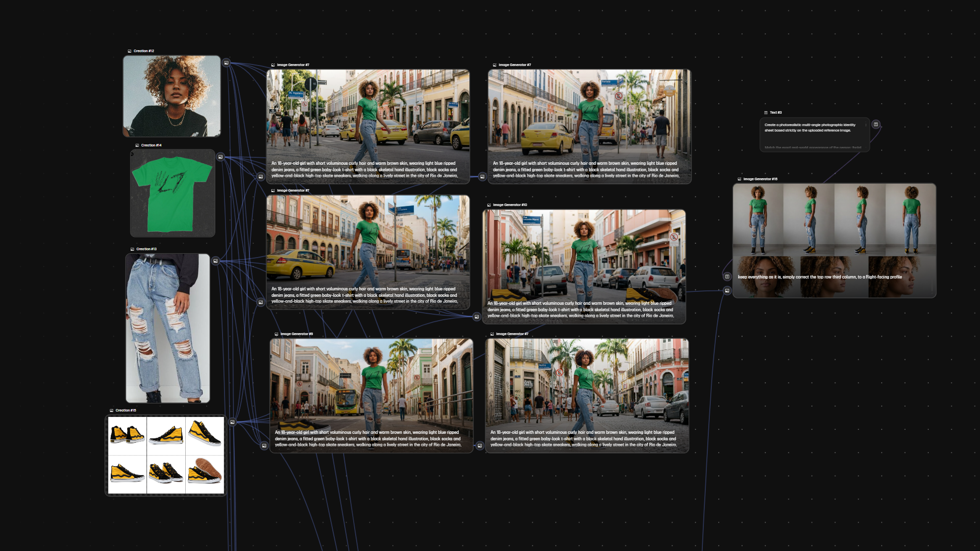
Task: Select the green t-shirt image in Creation #14
Action: tap(172, 193)
